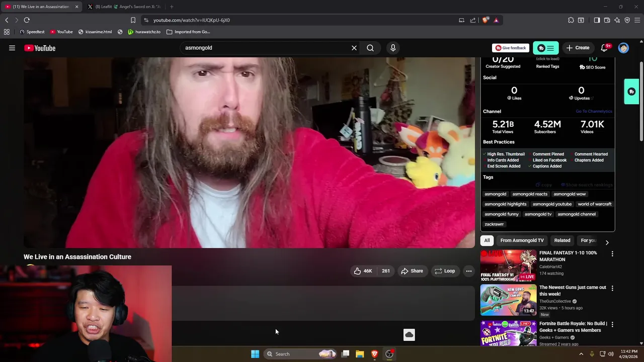Open Imported from Go... bookmarks folder
Image resolution: width=644 pixels, height=362 pixels.
188,32
